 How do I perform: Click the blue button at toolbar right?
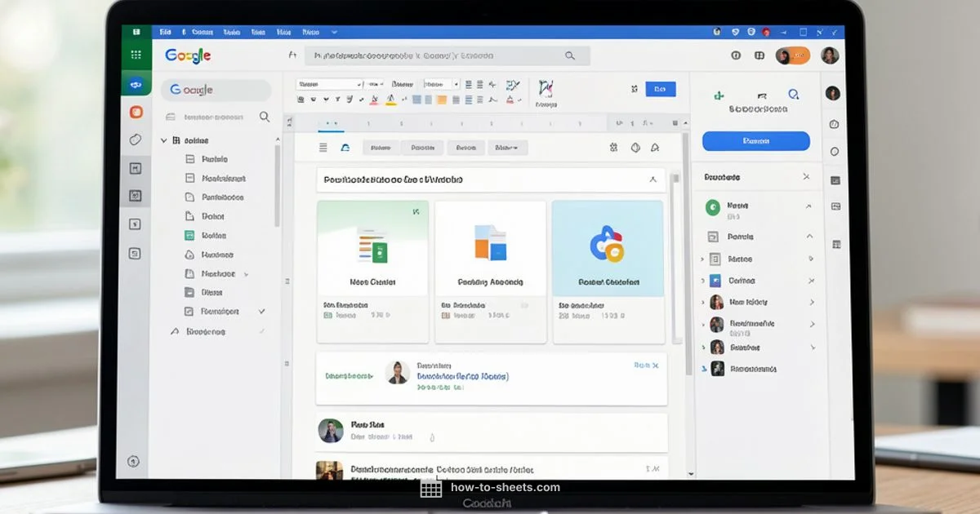[x=660, y=89]
